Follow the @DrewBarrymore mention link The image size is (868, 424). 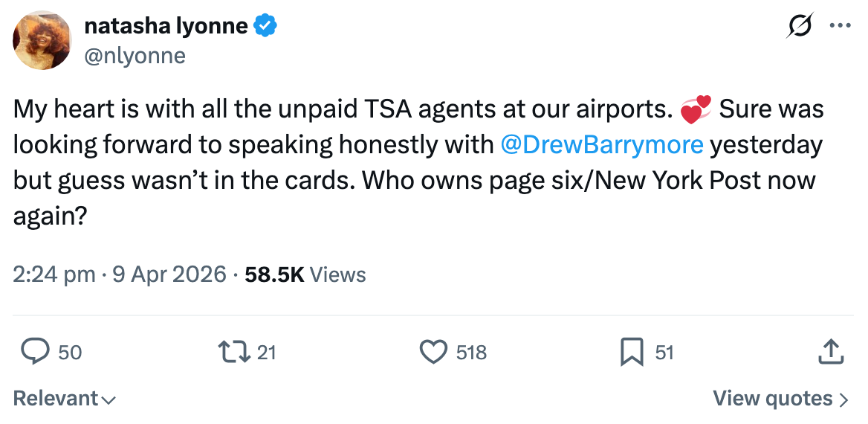tap(602, 144)
